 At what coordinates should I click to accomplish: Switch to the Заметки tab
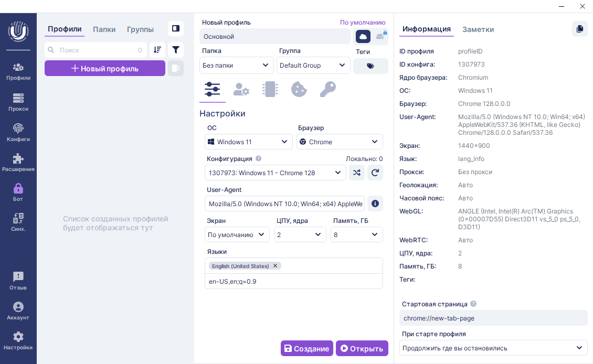478,29
